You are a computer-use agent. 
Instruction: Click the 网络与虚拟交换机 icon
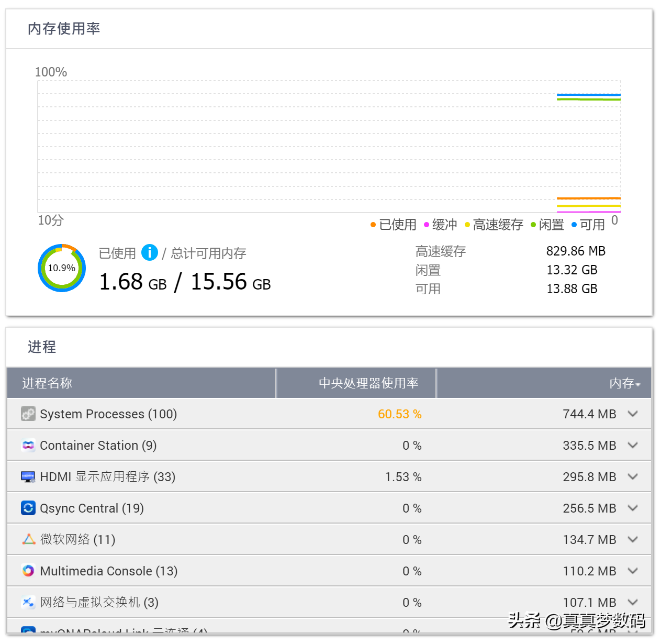(x=28, y=602)
